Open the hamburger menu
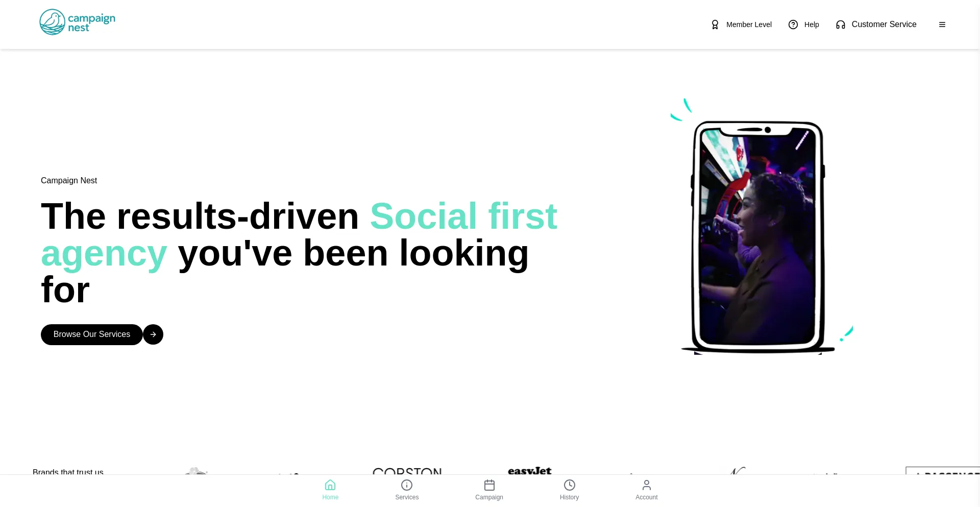This screenshot has height=507, width=980. click(942, 25)
